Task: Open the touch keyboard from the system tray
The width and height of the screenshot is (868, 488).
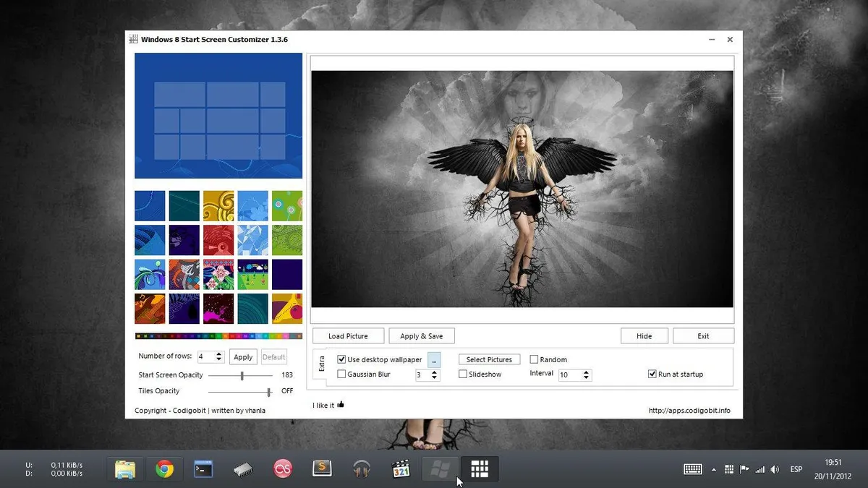Action: [x=693, y=469]
